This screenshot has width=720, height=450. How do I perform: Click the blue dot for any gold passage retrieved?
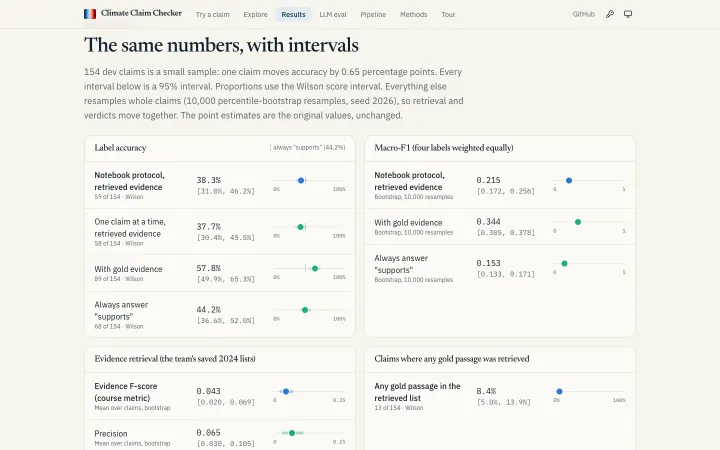pos(559,392)
